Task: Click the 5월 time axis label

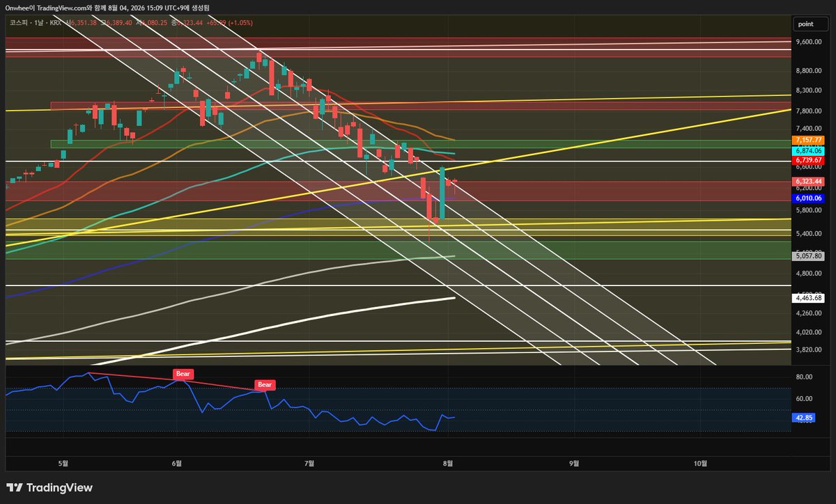Action: pyautogui.click(x=63, y=462)
